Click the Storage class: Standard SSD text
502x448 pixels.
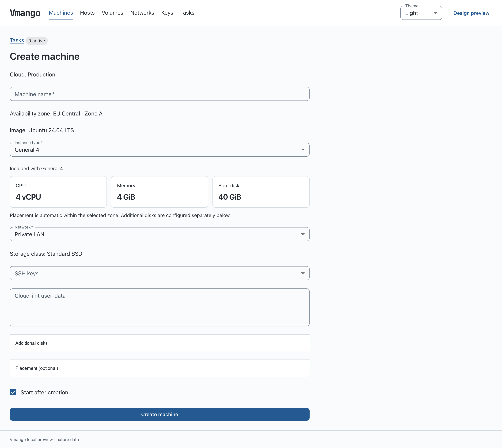point(46,254)
